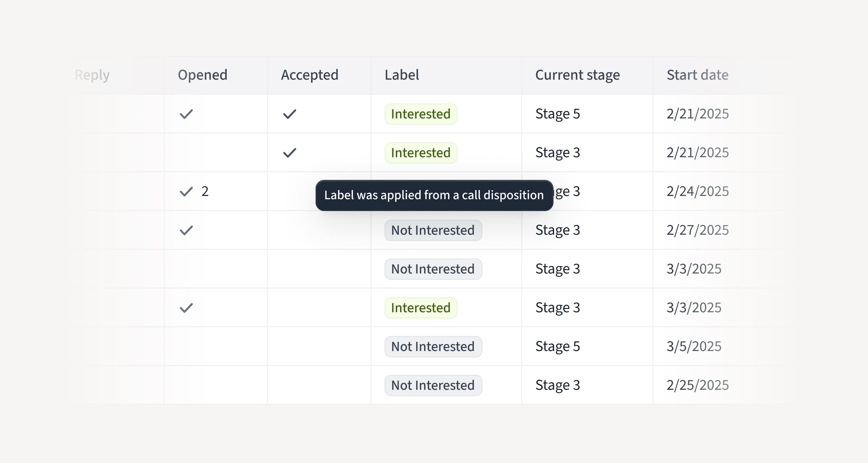Viewport: 868px width, 463px height.
Task: Click the Opened checkmark next to number 2
Action: (x=186, y=192)
